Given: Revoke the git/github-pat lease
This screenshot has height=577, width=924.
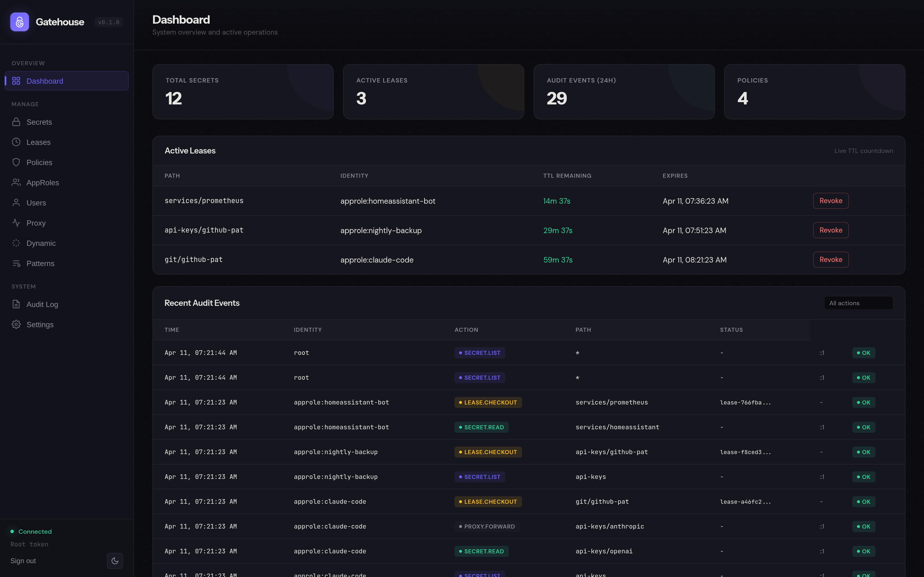Looking at the screenshot, I should tap(830, 259).
